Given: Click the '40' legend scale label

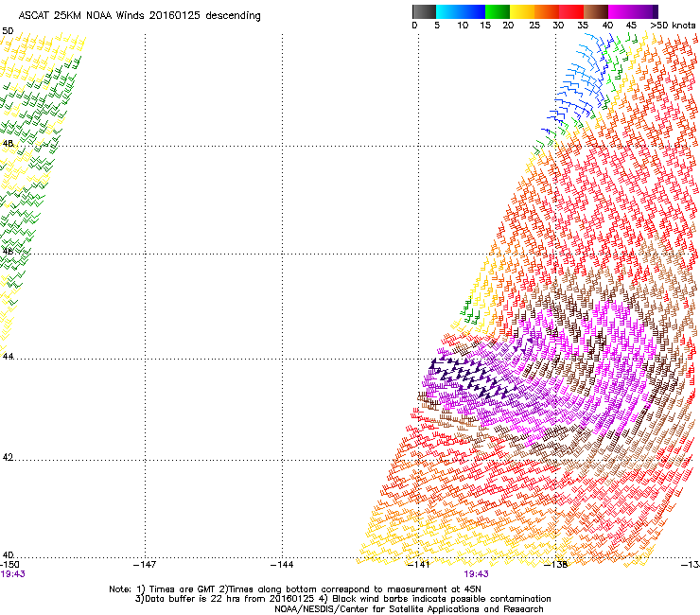Looking at the screenshot, I should [x=607, y=26].
